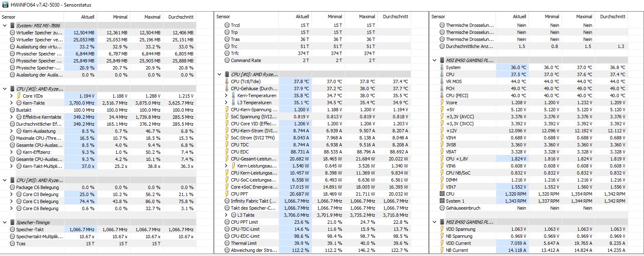644x256 pixels.
Task: Click the 20.682 W power value
Action: 298,159
